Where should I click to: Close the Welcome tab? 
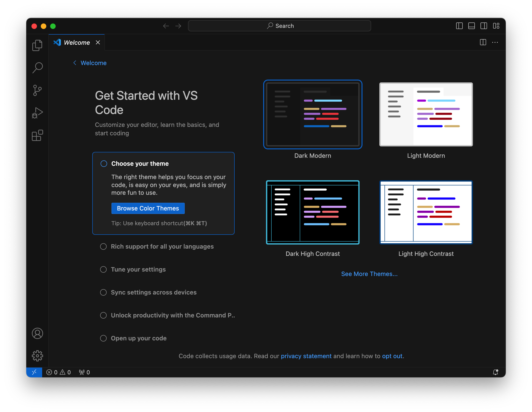[x=98, y=43]
